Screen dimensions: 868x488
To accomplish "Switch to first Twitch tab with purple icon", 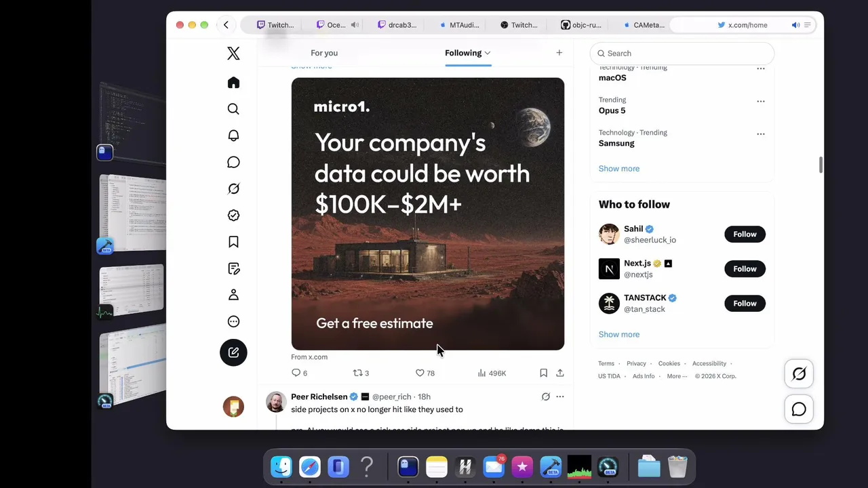I will [275, 25].
